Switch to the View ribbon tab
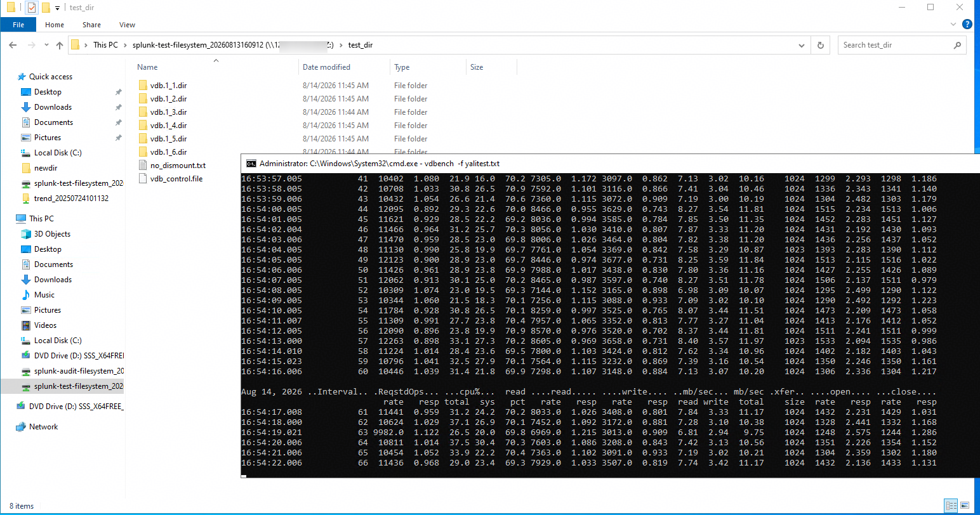Viewport: 980px width, 515px height. (x=127, y=25)
